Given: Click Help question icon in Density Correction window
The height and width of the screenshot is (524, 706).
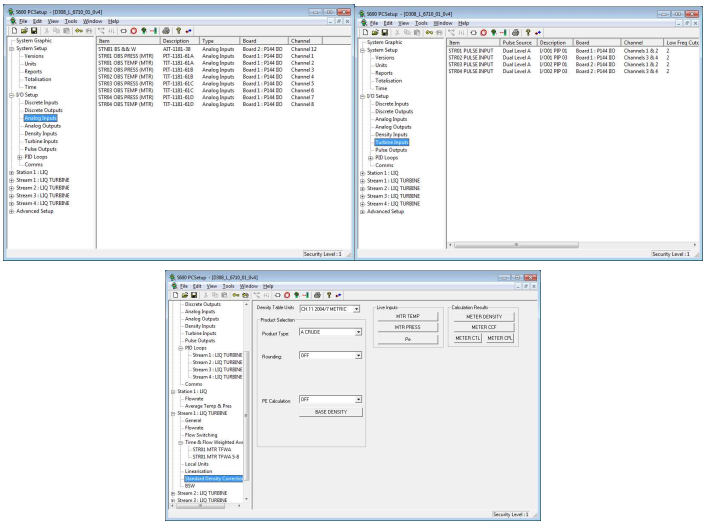Looking at the screenshot, I should pos(329,295).
